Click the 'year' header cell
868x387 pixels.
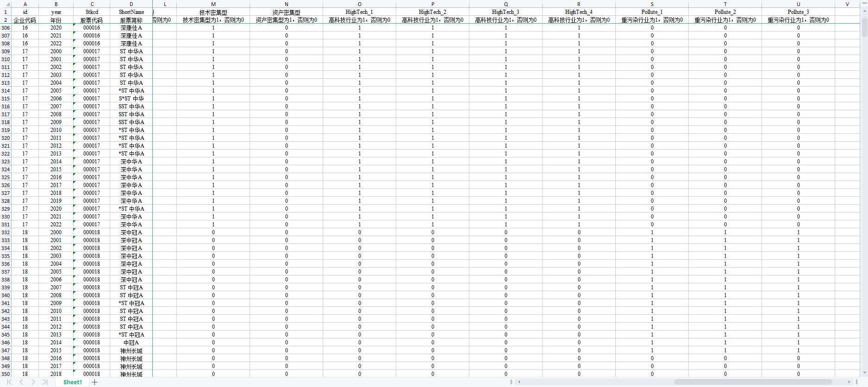coord(56,12)
